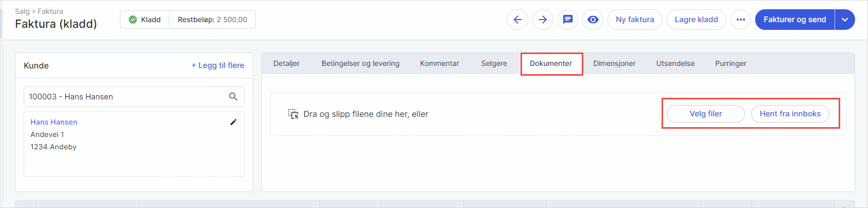Open the three-dots more options menu
868x208 pixels.
coord(740,20)
